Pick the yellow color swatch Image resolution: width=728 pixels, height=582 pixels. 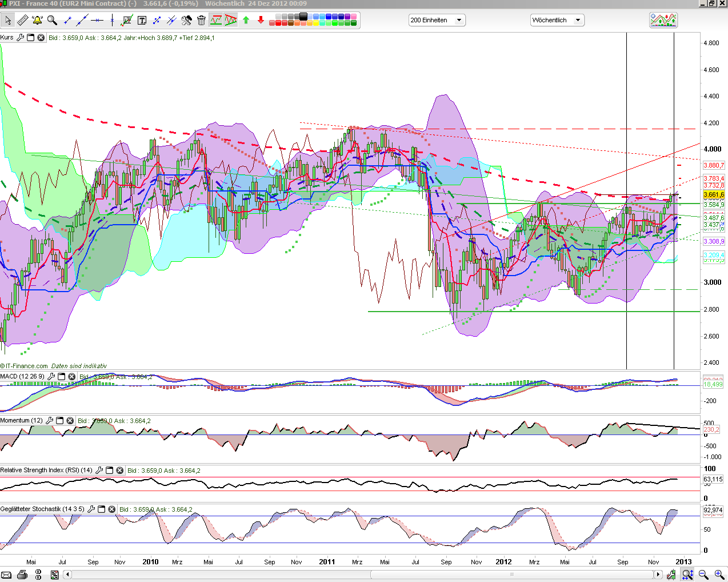(317, 23)
